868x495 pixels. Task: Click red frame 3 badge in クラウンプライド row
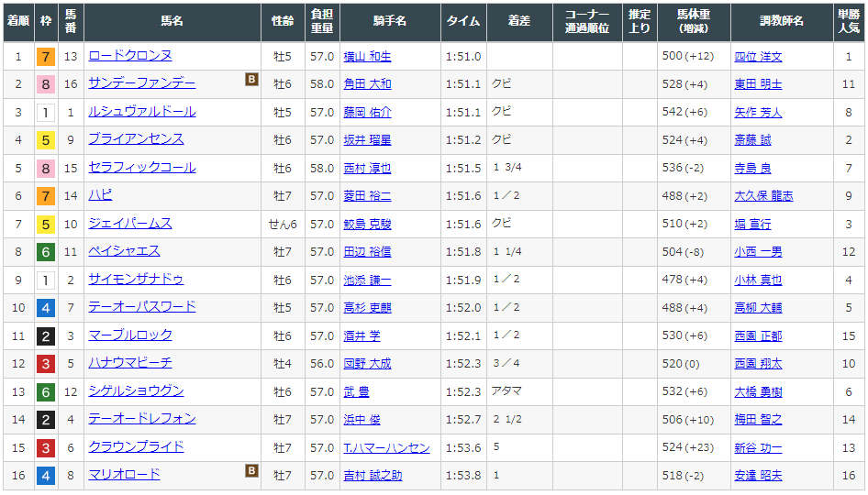[46, 448]
